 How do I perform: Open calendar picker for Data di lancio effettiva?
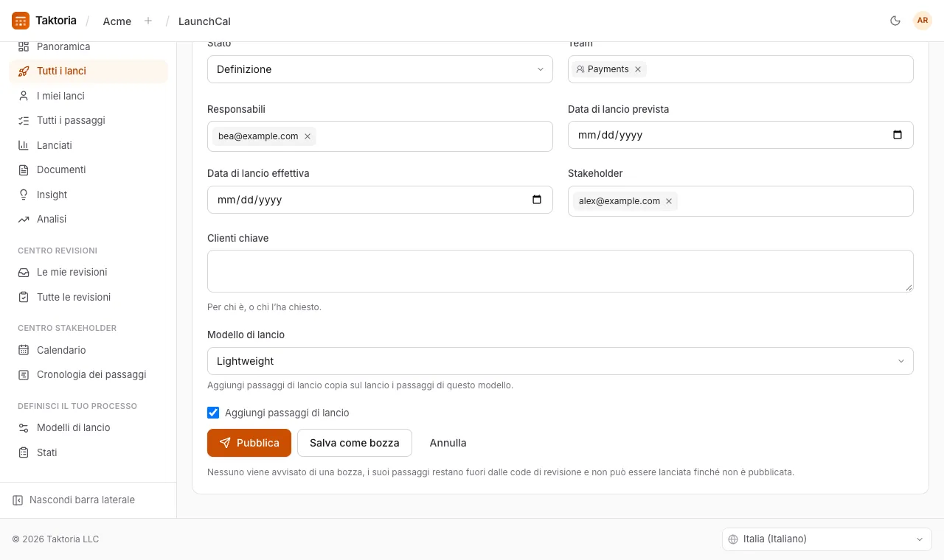pyautogui.click(x=537, y=200)
